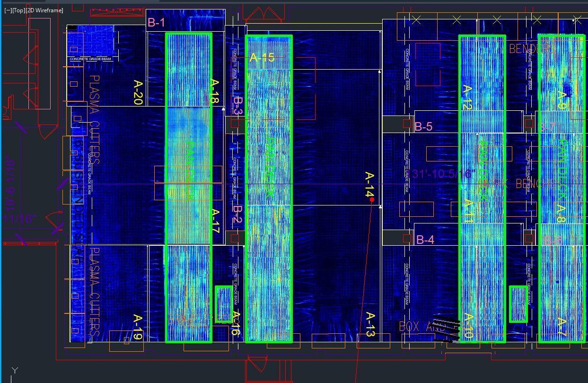Select the pink B-5 label

[x=423, y=127]
